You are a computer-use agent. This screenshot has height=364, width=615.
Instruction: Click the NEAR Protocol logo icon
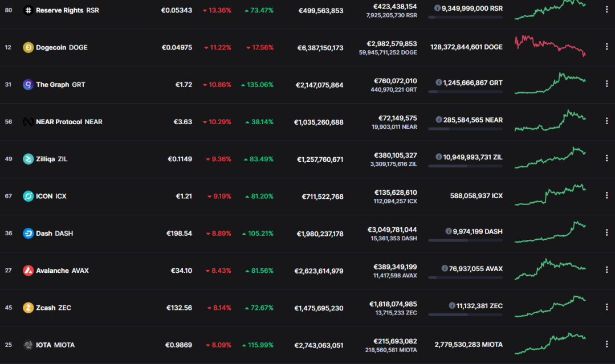(x=28, y=122)
